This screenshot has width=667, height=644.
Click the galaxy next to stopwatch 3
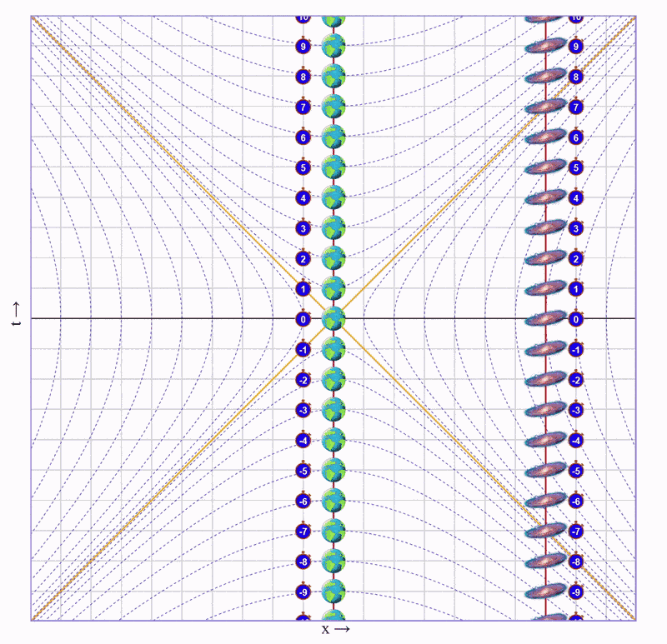(545, 227)
